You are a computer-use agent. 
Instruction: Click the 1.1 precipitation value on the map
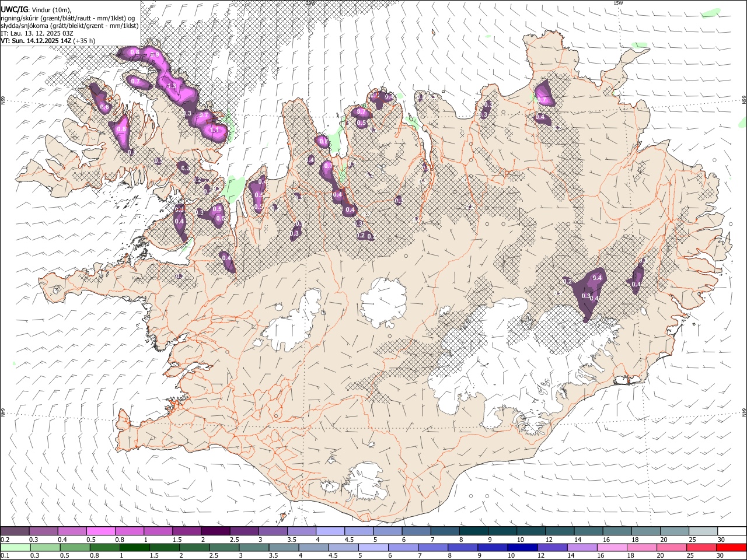pyautogui.click(x=214, y=129)
